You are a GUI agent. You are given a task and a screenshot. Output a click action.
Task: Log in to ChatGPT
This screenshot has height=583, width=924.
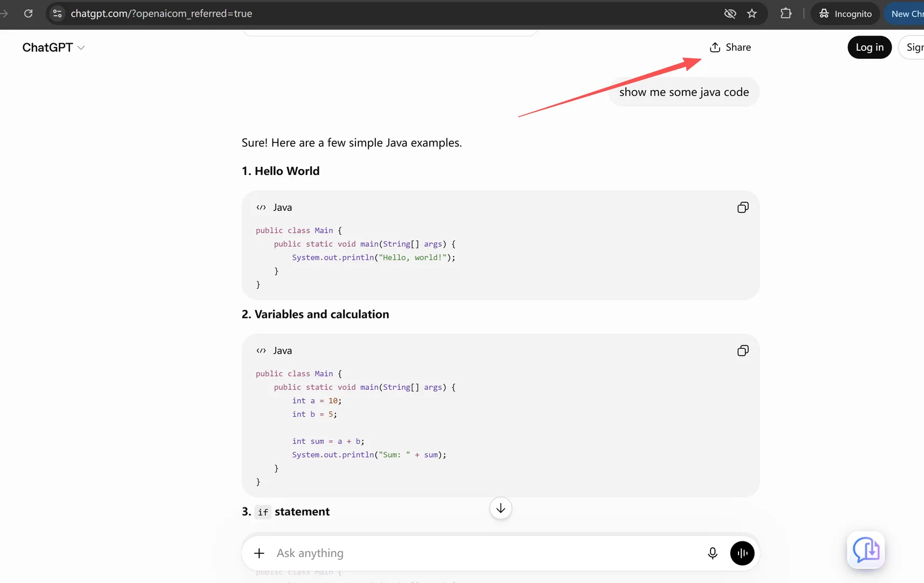click(x=870, y=48)
